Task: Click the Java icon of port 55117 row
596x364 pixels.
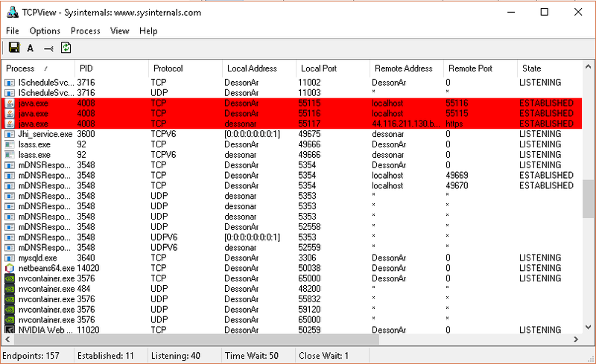Action: 10,124
